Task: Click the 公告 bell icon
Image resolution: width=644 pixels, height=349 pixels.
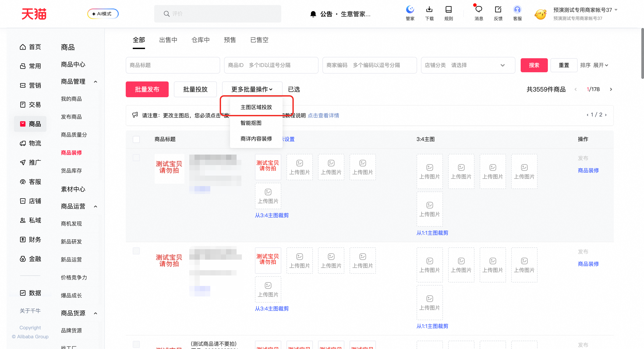Action: point(313,14)
